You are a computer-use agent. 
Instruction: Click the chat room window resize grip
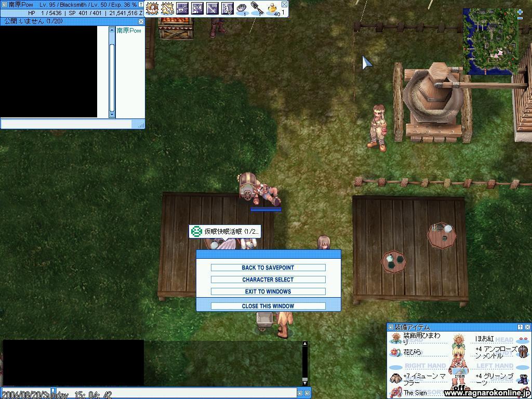(x=141, y=125)
